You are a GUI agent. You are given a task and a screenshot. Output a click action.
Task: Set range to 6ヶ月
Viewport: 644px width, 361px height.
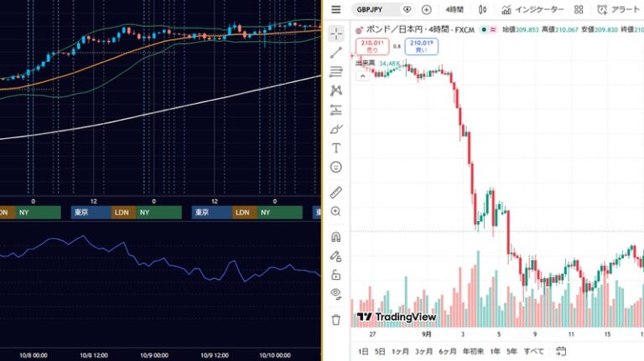pos(448,352)
